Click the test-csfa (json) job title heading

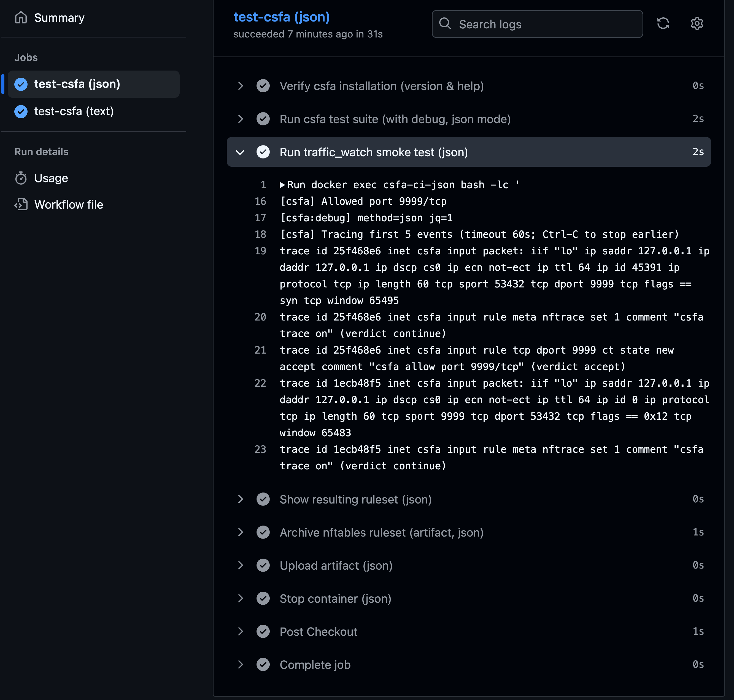[x=281, y=17]
